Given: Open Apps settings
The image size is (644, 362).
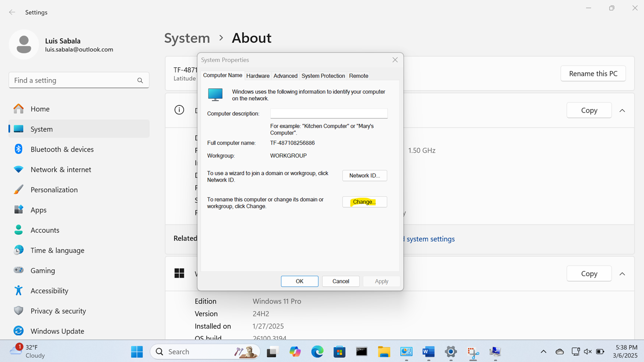Looking at the screenshot, I should coord(79,210).
